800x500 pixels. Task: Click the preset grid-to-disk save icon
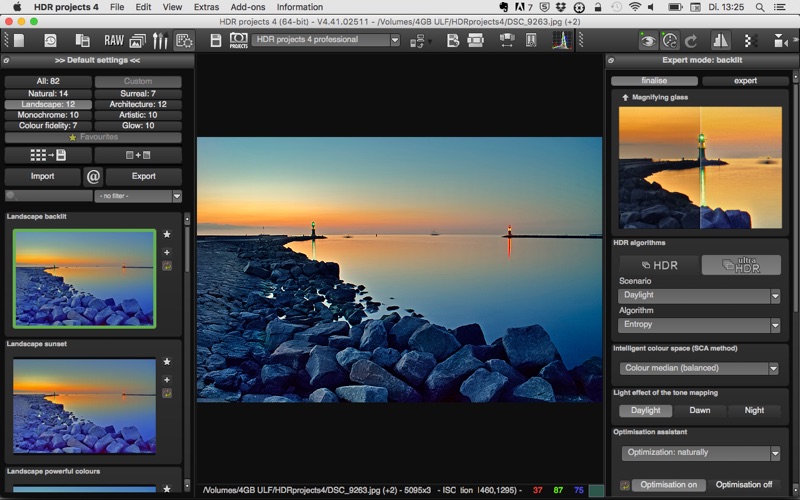pos(48,155)
